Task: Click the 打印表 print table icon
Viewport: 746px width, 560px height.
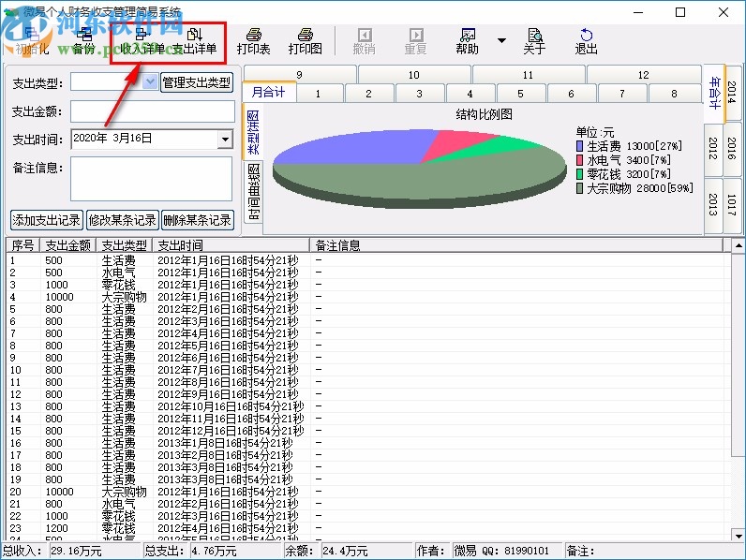Action: pos(254,41)
